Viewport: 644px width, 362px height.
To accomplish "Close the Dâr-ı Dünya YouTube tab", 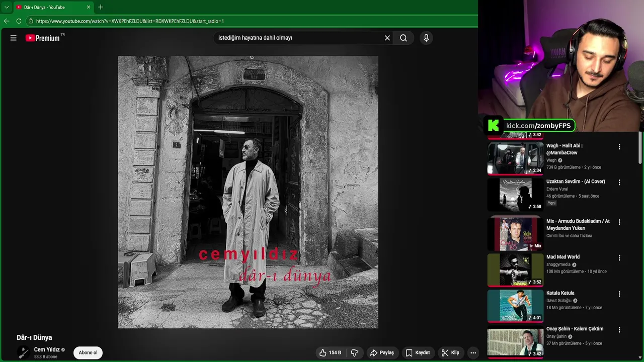I will (89, 7).
